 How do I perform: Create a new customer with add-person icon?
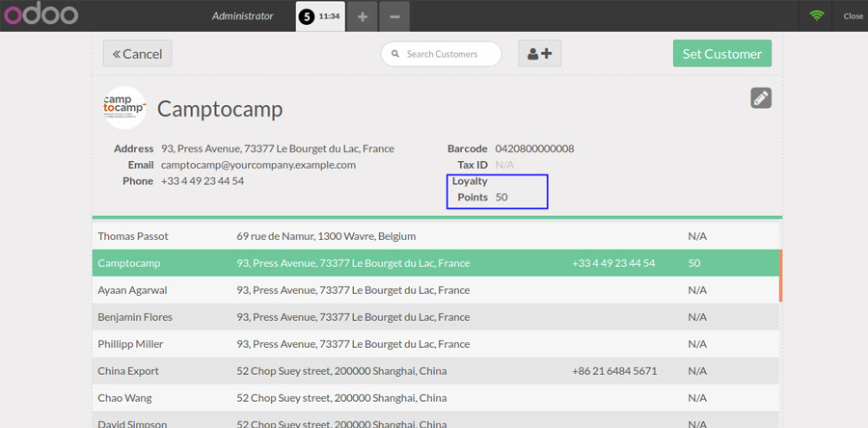[x=540, y=54]
